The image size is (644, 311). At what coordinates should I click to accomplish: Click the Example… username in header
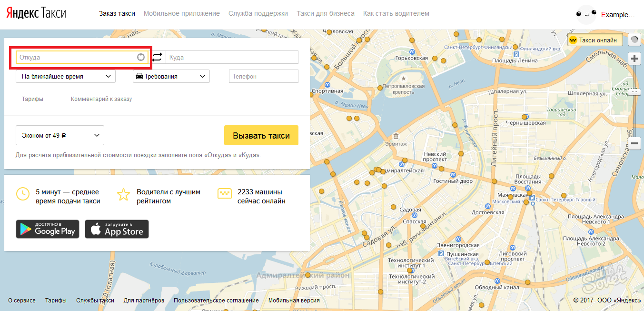pyautogui.click(x=618, y=15)
